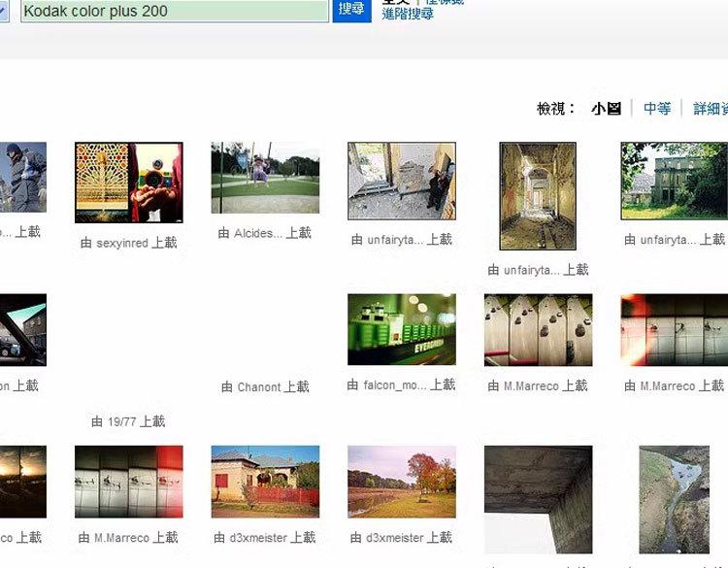
Task: Click M.Marreco name under the stones photo
Action: coord(531,385)
